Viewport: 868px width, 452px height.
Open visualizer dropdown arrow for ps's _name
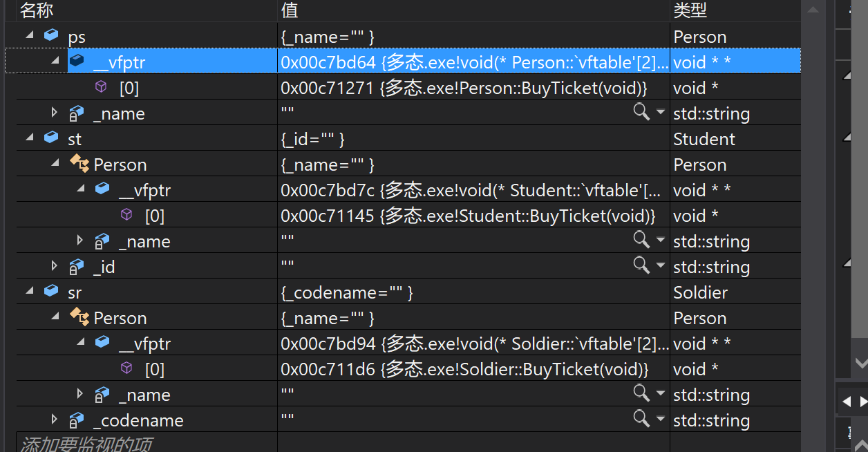click(x=660, y=113)
